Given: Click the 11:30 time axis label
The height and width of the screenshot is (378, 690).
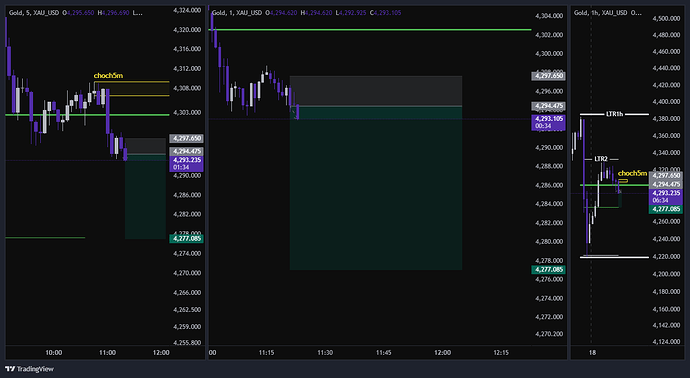Looking at the screenshot, I should (325, 352).
